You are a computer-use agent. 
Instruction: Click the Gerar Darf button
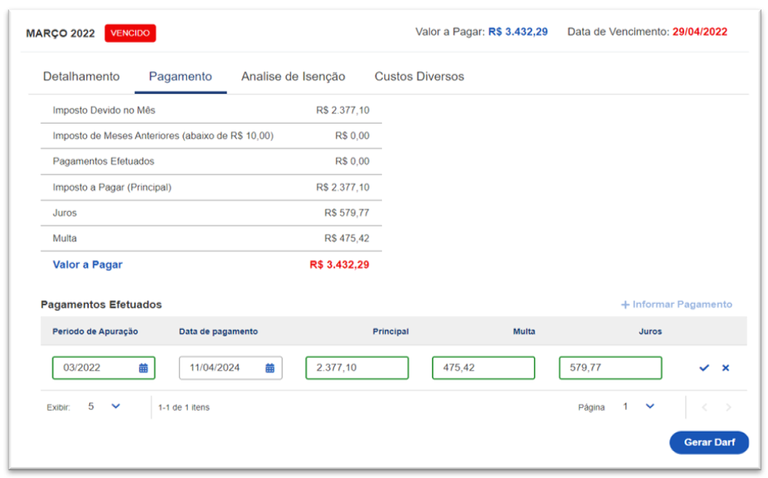coord(709,442)
